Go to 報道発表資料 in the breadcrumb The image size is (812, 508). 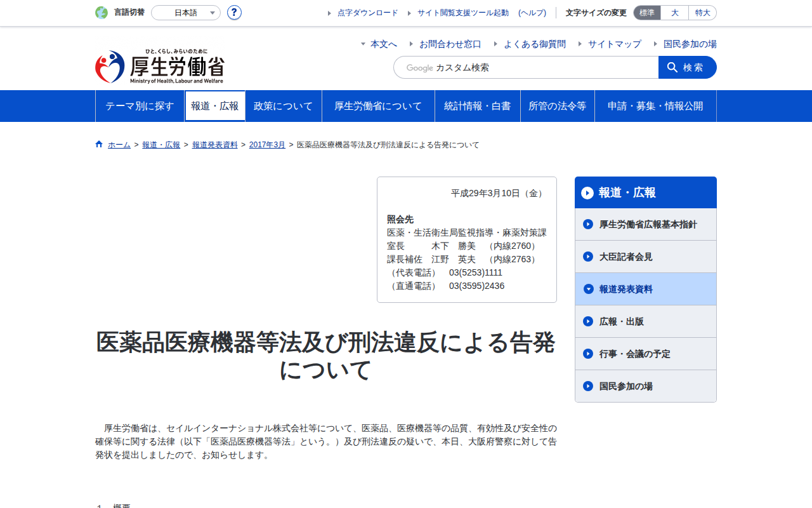coord(215,145)
